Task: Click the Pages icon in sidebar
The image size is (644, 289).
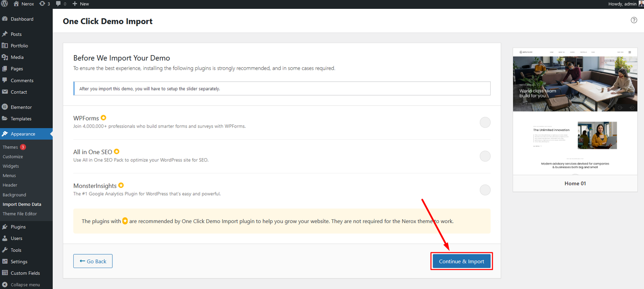Action: point(5,69)
